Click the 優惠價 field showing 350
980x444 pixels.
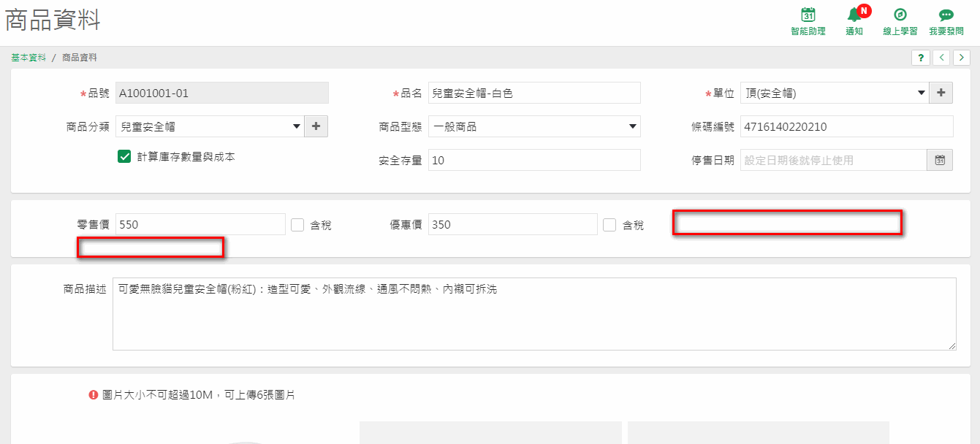coord(513,224)
